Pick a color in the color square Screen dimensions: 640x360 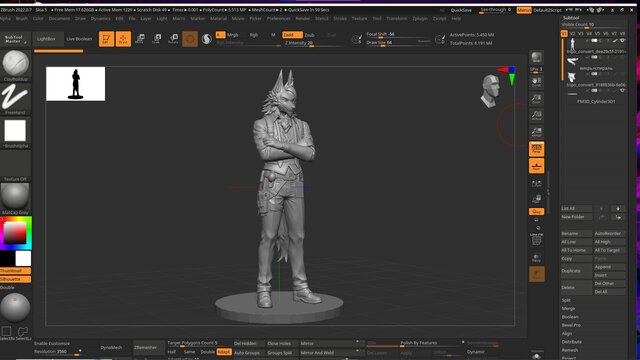(x=15, y=233)
